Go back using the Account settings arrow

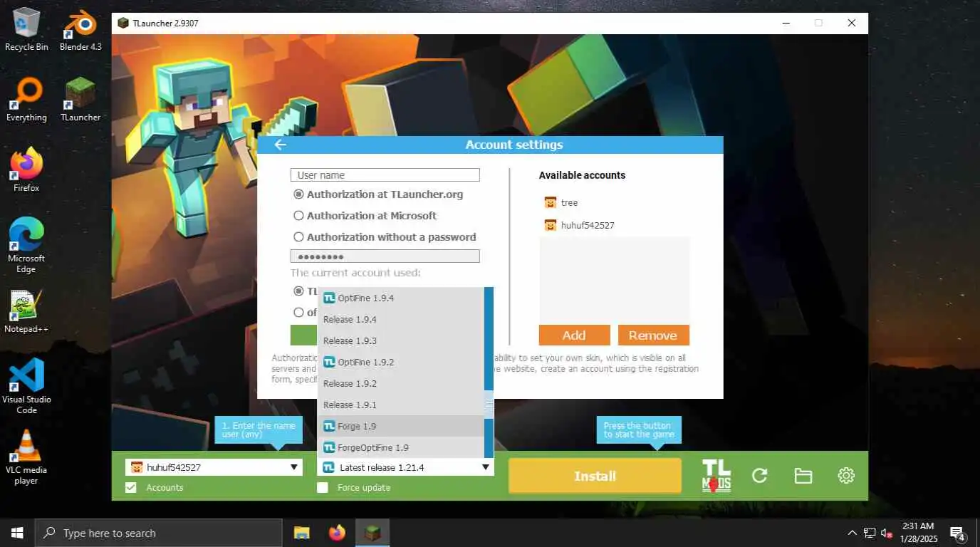pos(281,145)
